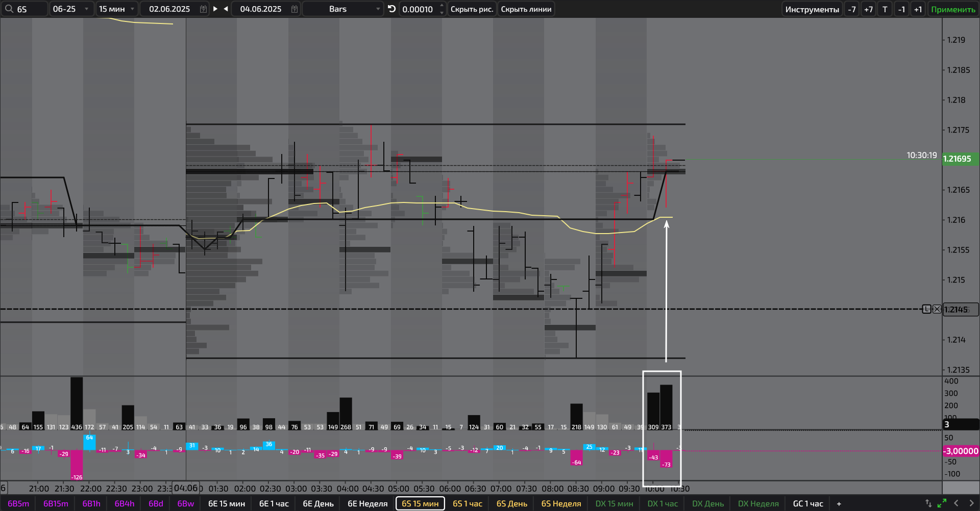980x511 pixels.
Task: Switch to the 6Bw tab
Action: (186, 503)
